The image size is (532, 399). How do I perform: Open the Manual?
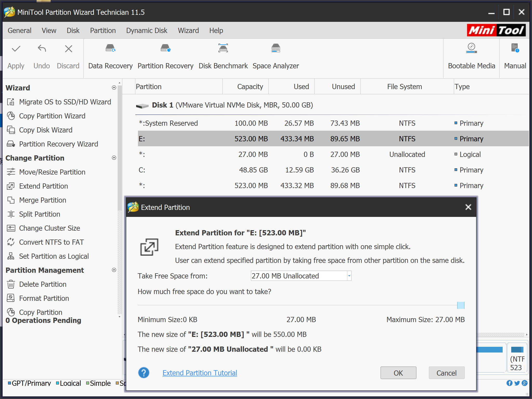point(515,57)
